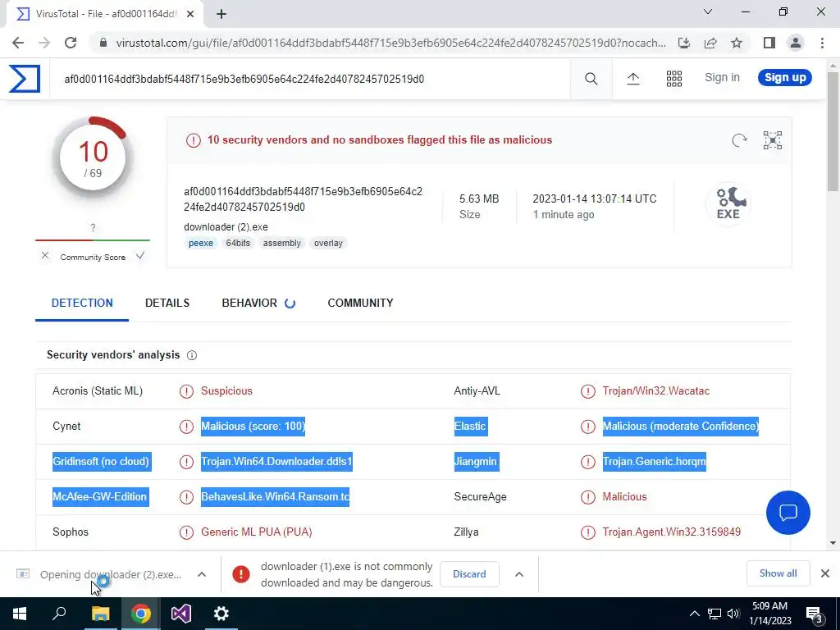Click the Sign up button
This screenshot has width=840, height=630.
[785, 78]
